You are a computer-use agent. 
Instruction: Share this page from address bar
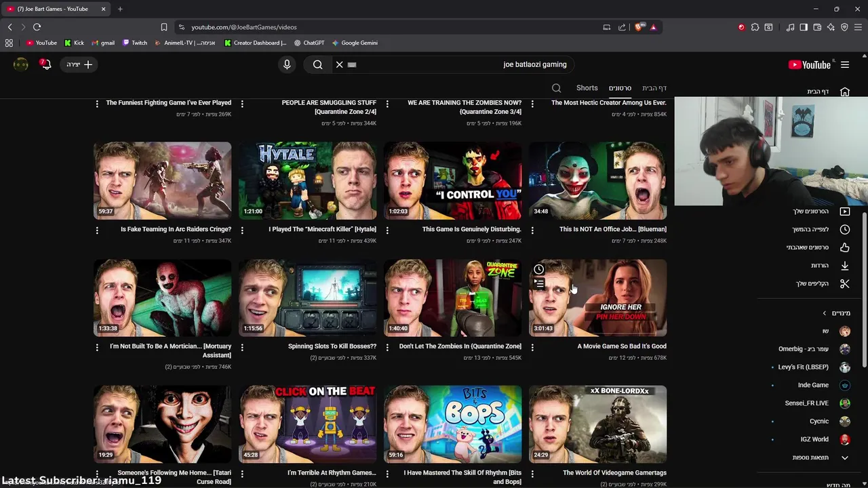pos(622,27)
